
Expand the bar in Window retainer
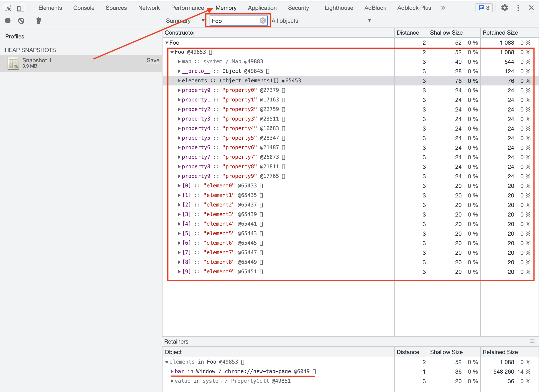click(172, 371)
